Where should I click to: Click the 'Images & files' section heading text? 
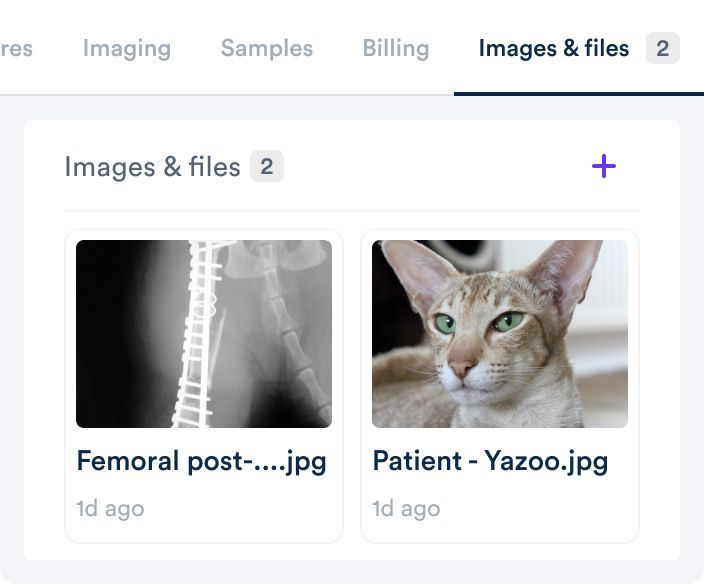coord(152,167)
